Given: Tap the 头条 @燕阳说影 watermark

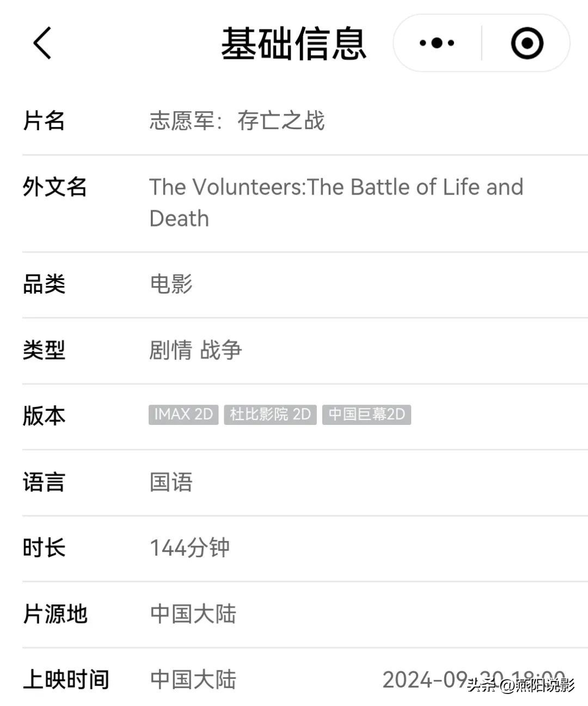Looking at the screenshot, I should click(520, 685).
